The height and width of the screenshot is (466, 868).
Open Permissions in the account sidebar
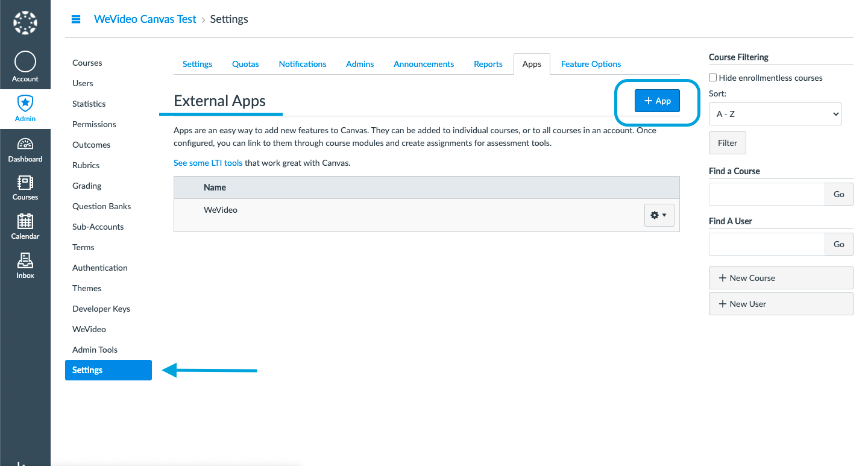click(x=94, y=124)
